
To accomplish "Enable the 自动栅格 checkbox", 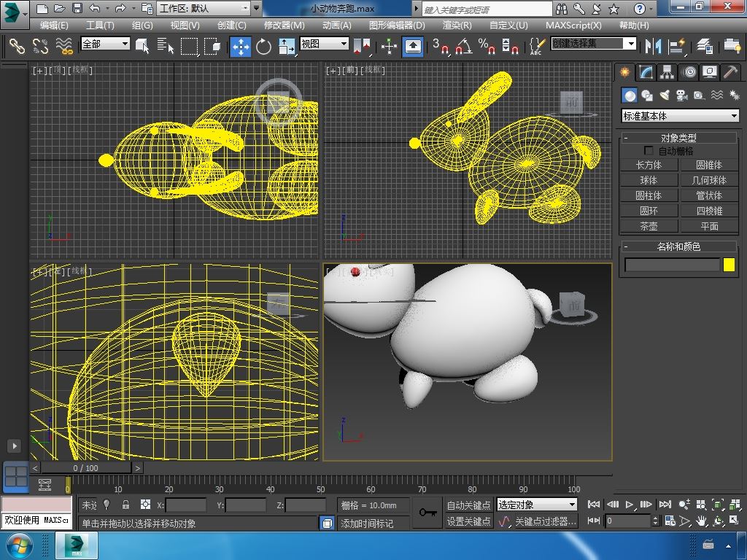I will [649, 150].
